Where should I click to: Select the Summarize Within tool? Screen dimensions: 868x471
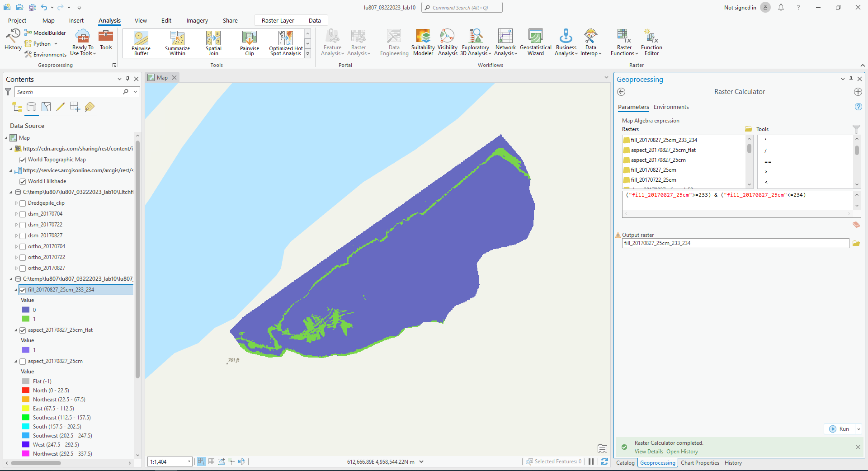pyautogui.click(x=177, y=43)
